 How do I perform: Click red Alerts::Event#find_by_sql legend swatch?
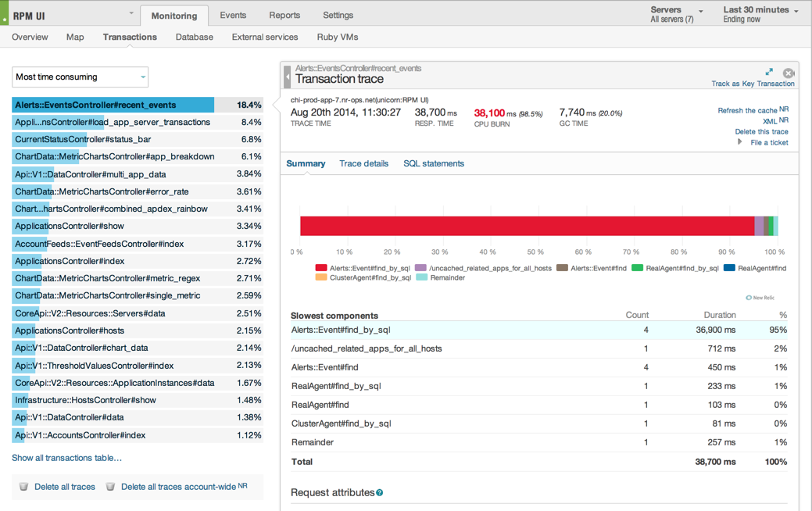point(321,268)
